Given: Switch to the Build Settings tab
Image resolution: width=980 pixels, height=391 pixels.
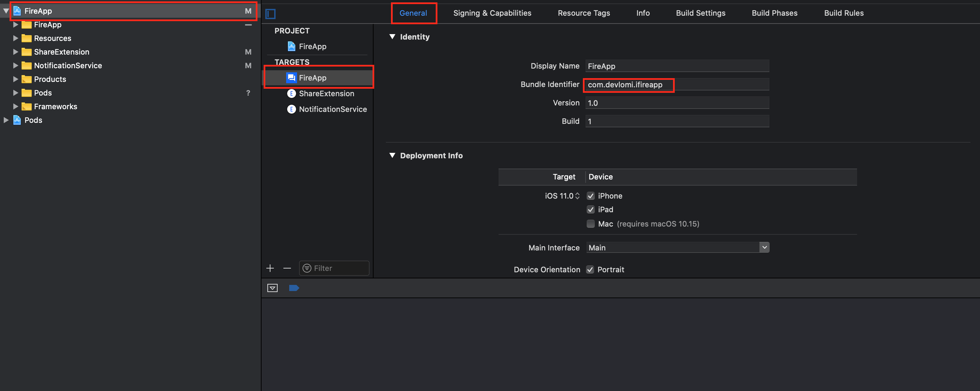Looking at the screenshot, I should pyautogui.click(x=700, y=13).
